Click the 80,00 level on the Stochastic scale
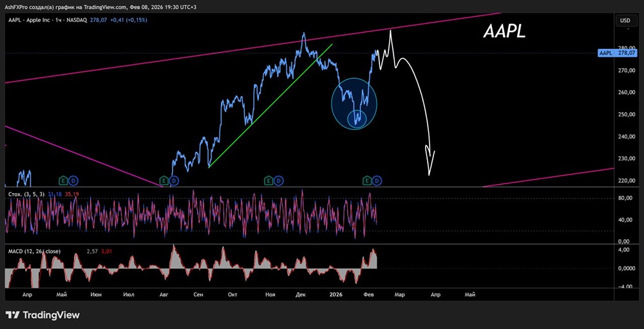The image size is (644, 329). point(627,198)
